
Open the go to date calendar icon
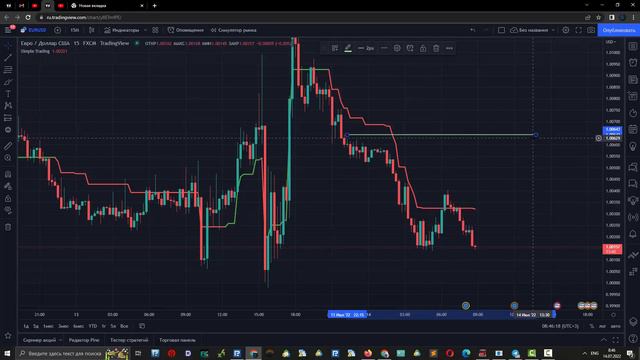tap(142, 326)
